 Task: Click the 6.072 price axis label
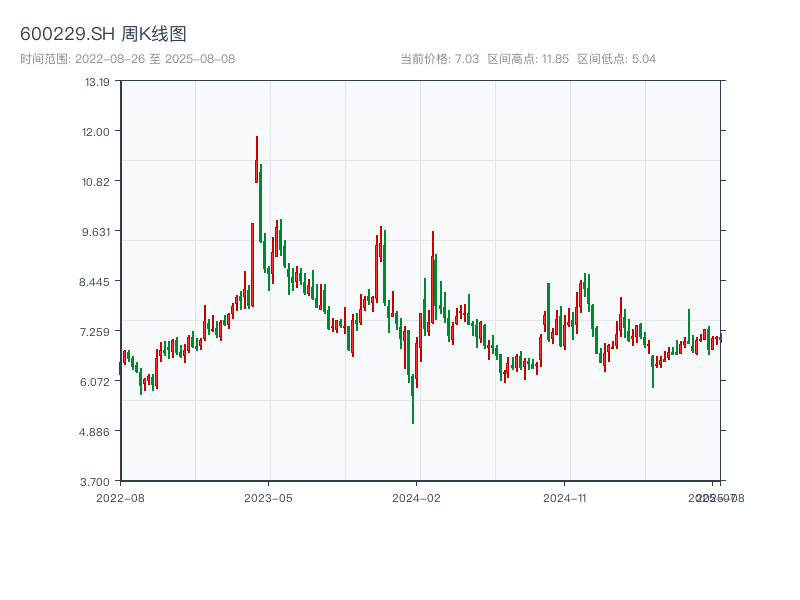[96, 381]
